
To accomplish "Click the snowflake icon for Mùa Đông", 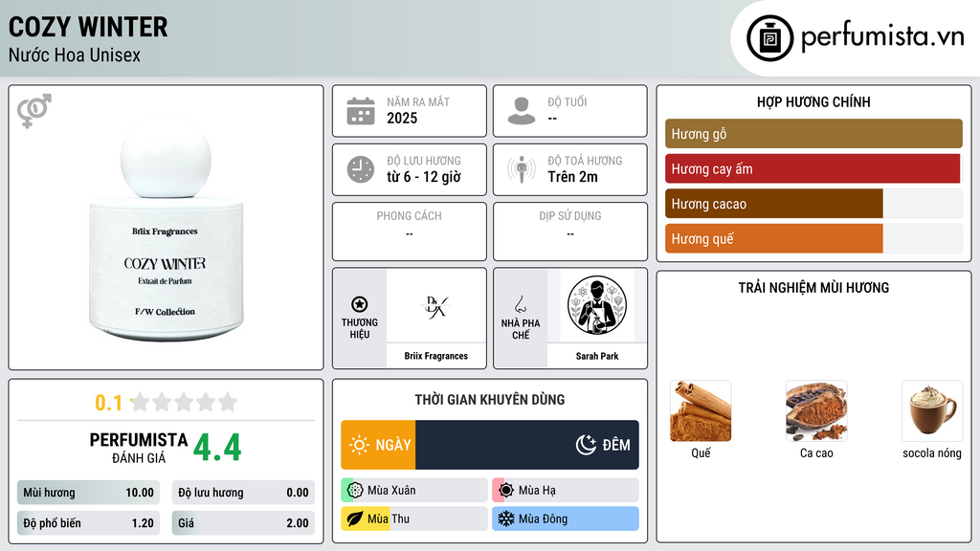I will point(506,519).
